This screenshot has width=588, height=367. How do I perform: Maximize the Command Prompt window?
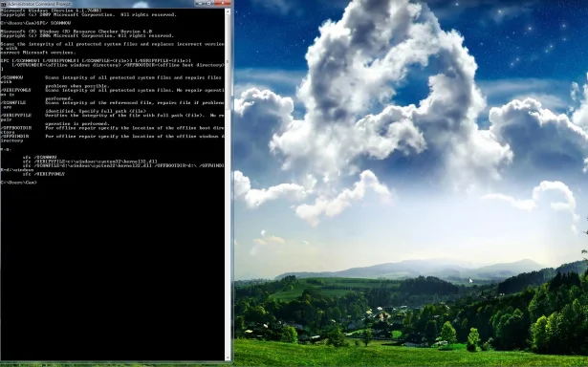coord(209,3)
